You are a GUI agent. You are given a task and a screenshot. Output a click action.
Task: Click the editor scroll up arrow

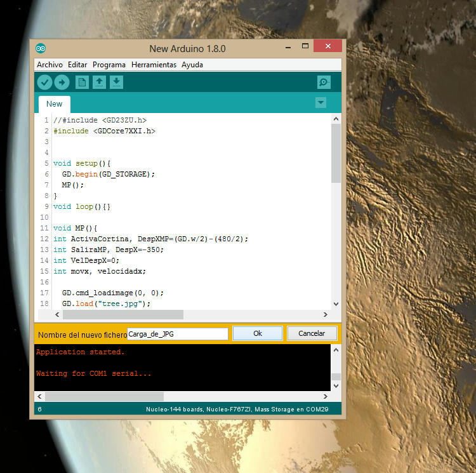tap(336, 119)
